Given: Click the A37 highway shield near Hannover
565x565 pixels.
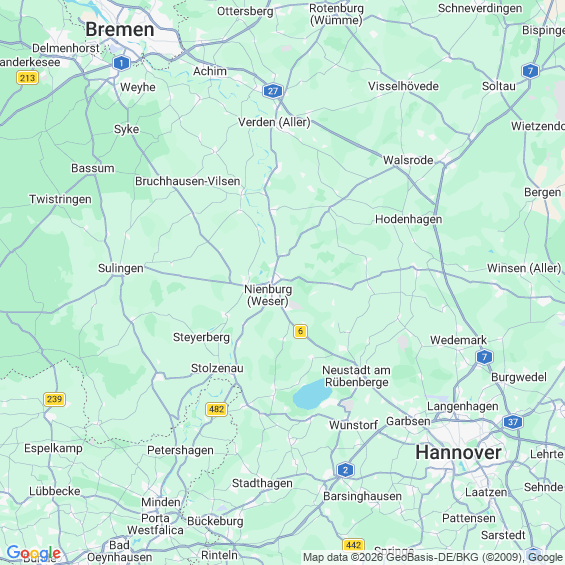Looking at the screenshot, I should tap(513, 422).
